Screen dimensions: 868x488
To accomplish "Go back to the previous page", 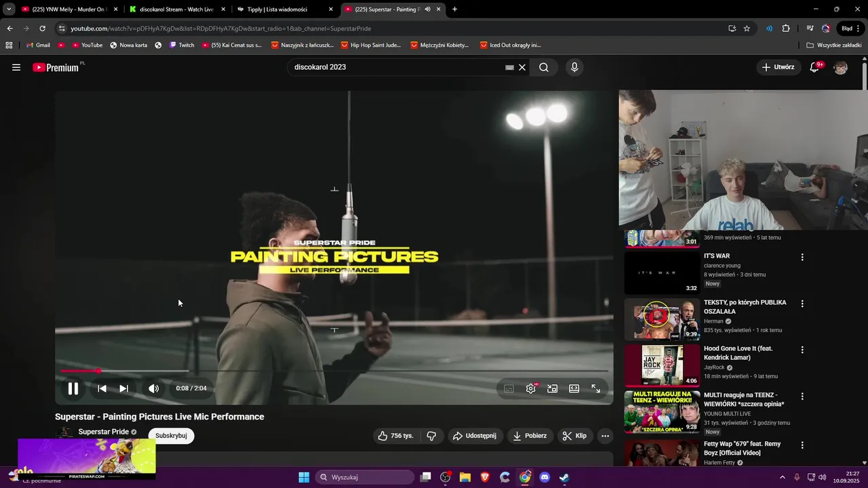I will 9,28.
